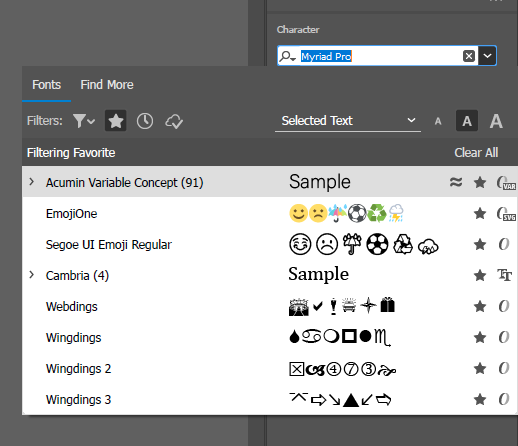
Task: Click the font search magnifier icon
Action: point(287,56)
